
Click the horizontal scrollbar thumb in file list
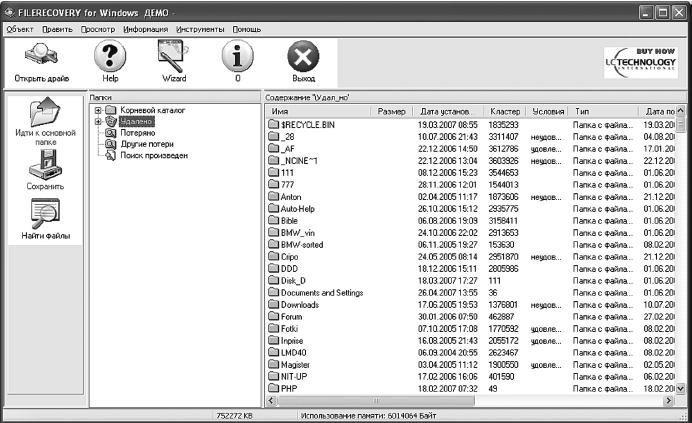tap(376, 401)
